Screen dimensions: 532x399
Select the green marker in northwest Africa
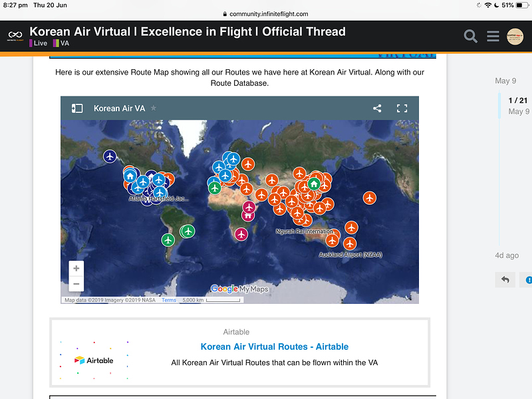click(214, 188)
